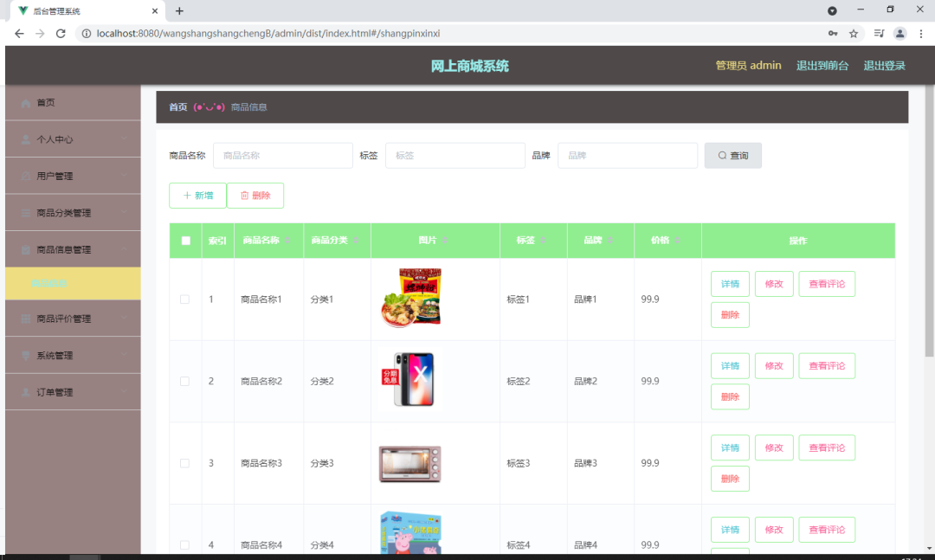This screenshot has width=935, height=560.
Task: Open the iPhone X product image thumbnail
Action: (409, 379)
